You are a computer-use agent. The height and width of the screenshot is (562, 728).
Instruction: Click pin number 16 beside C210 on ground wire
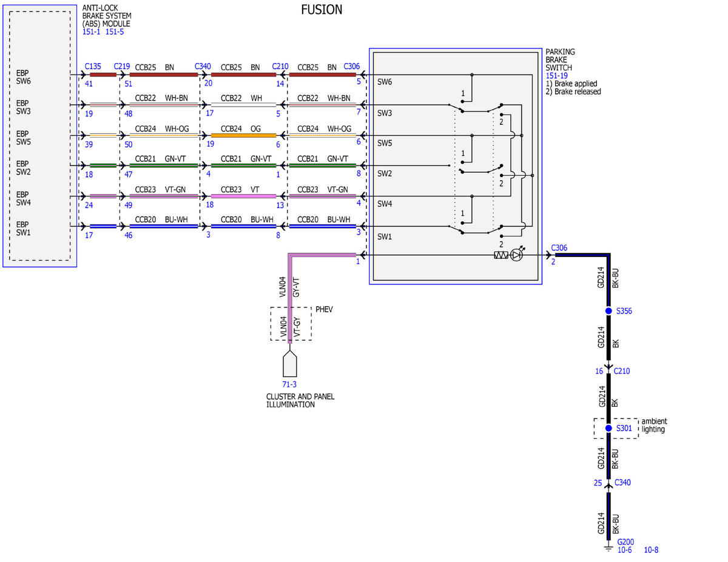pyautogui.click(x=599, y=371)
